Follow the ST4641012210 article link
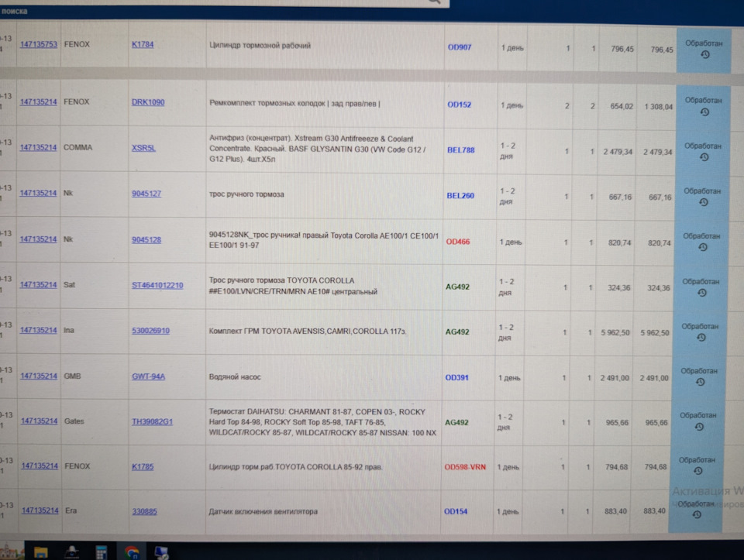 (x=157, y=285)
